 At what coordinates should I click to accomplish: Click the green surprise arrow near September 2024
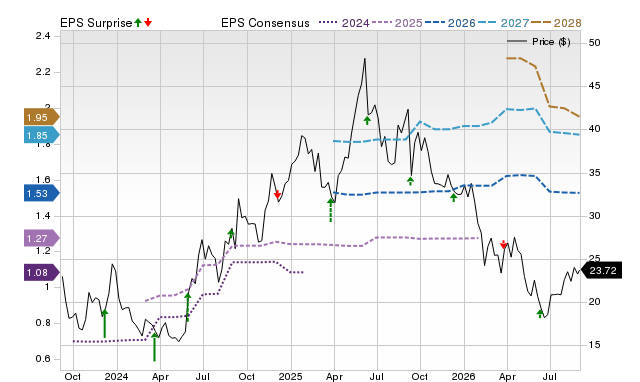(231, 233)
